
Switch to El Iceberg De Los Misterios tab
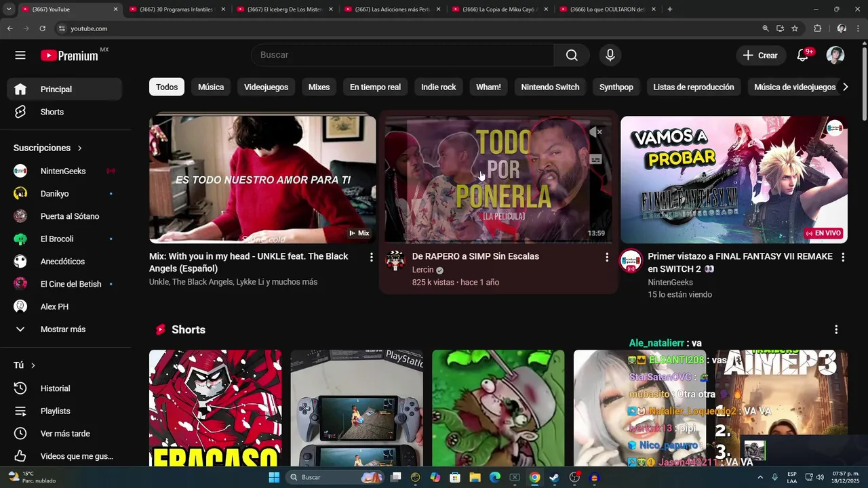point(283,9)
